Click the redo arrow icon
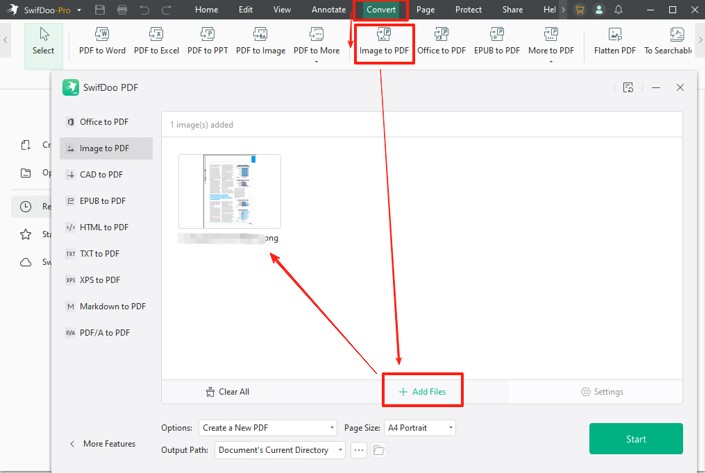705x473 pixels. click(166, 10)
